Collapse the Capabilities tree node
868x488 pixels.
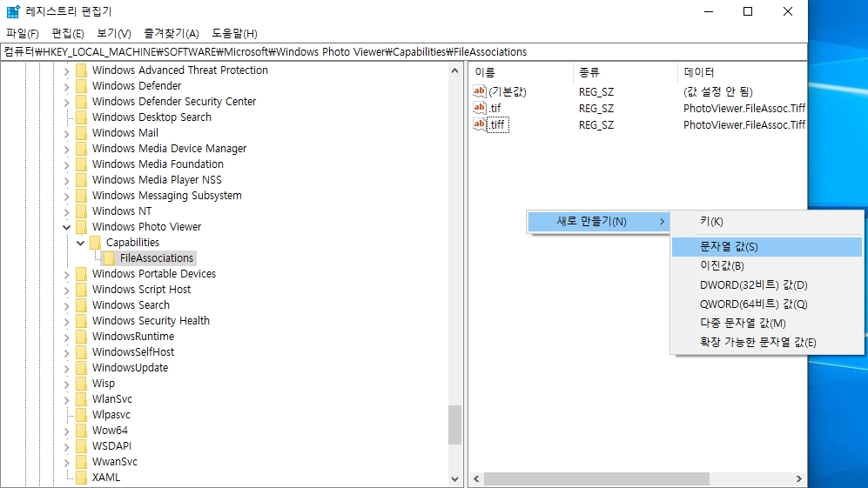tap(80, 243)
